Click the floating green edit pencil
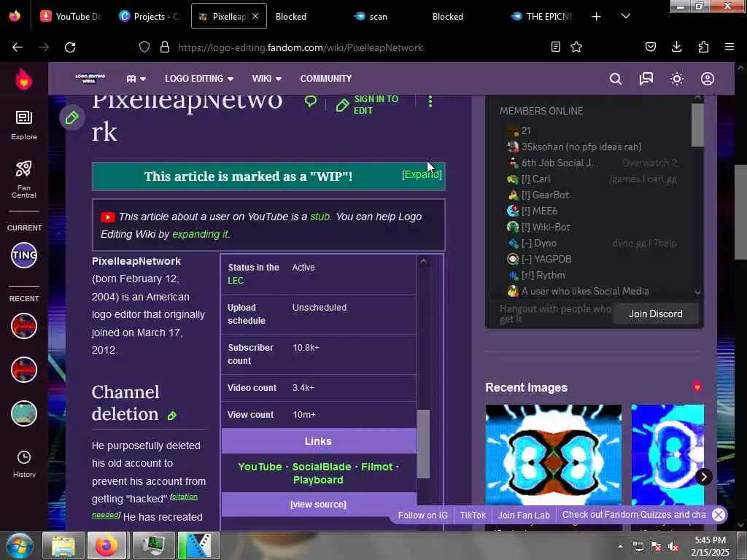This screenshot has width=747, height=560. point(72,117)
